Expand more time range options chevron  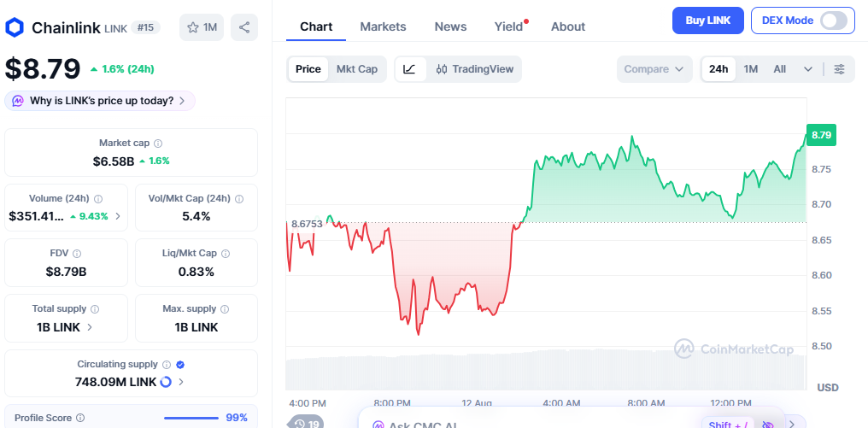tap(808, 69)
